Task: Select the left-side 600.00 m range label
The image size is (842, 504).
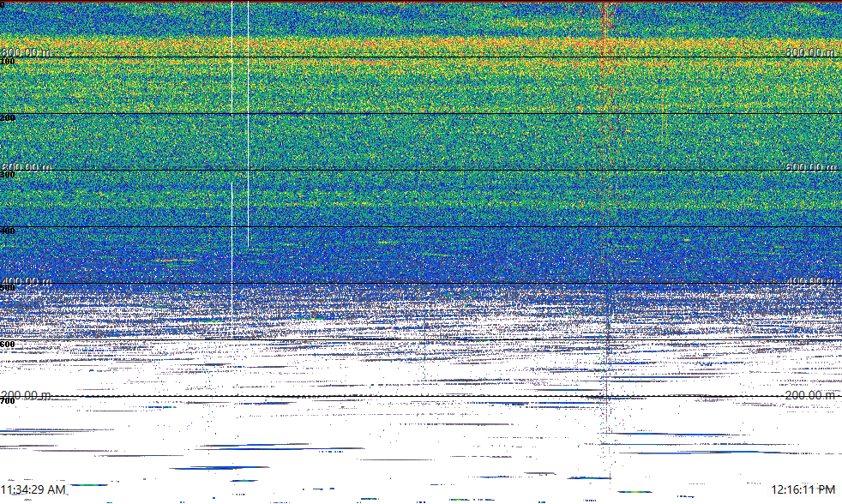Action: pos(27,167)
